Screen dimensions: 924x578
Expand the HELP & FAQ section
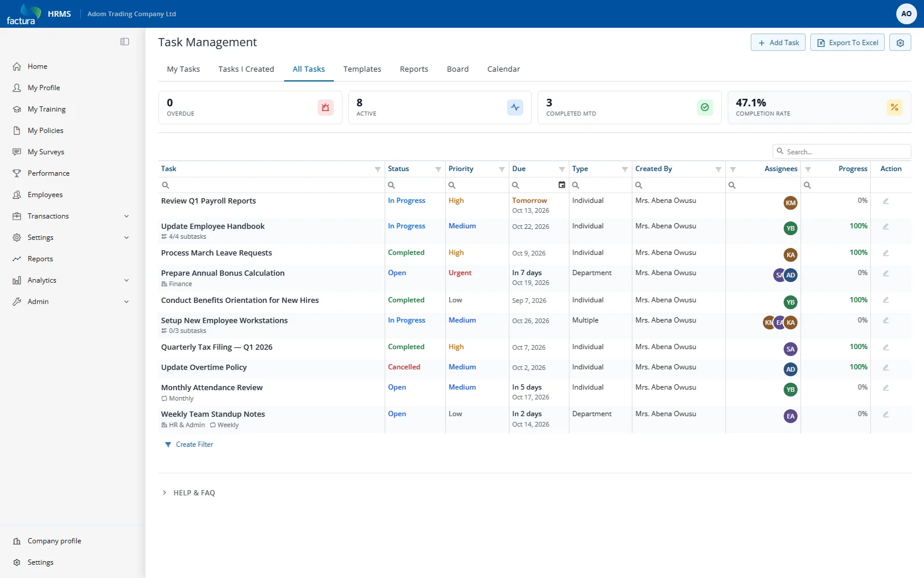pyautogui.click(x=189, y=493)
